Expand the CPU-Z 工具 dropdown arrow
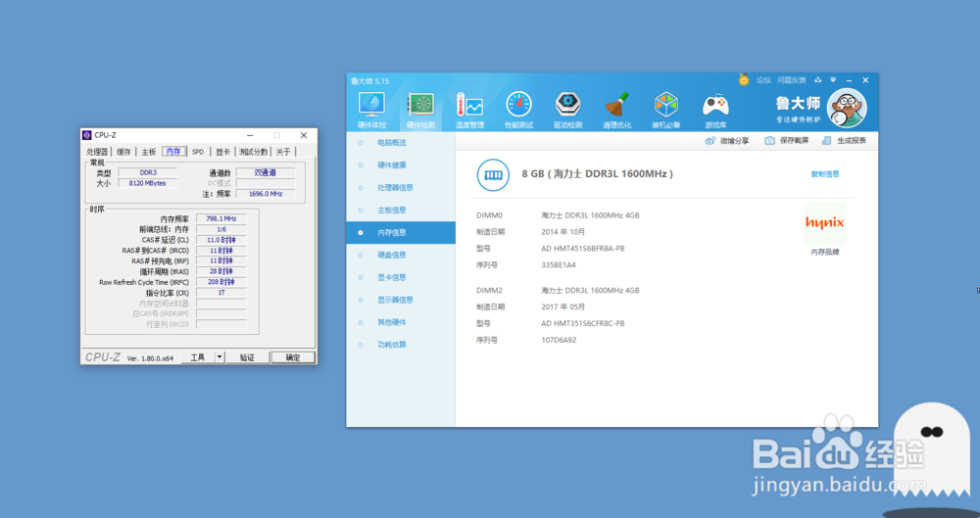 [220, 358]
